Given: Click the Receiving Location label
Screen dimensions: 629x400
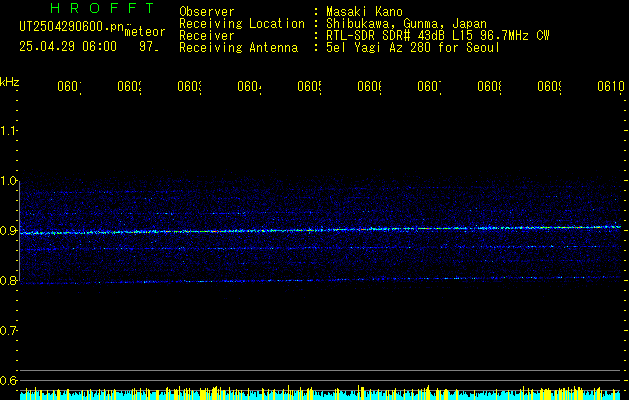Looking at the screenshot, I should coord(242,24).
